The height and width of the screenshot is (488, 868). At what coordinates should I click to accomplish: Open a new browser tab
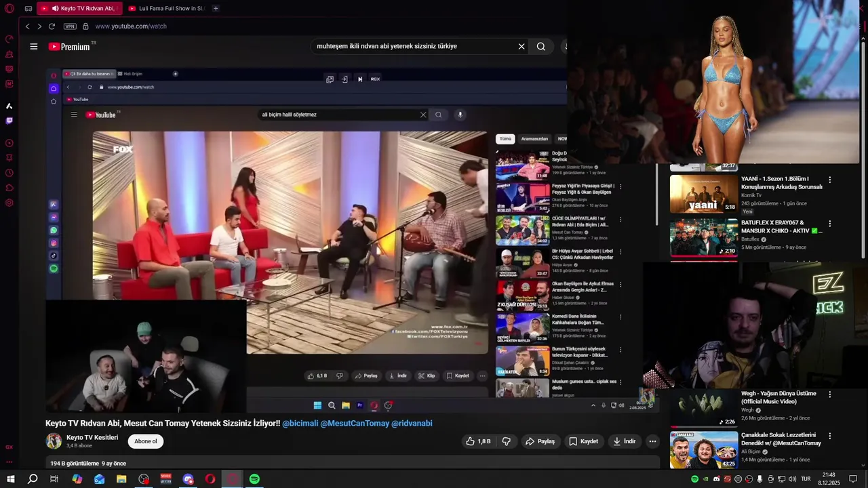[216, 9]
